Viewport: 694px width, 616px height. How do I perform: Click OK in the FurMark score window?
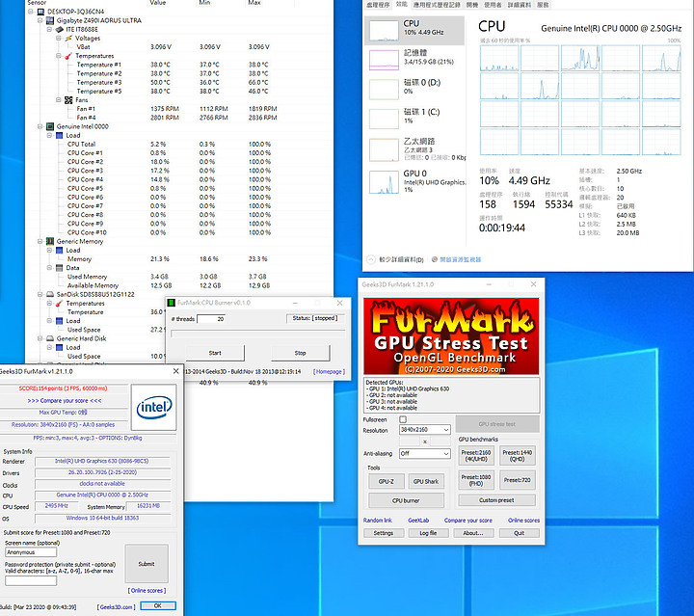tap(157, 605)
